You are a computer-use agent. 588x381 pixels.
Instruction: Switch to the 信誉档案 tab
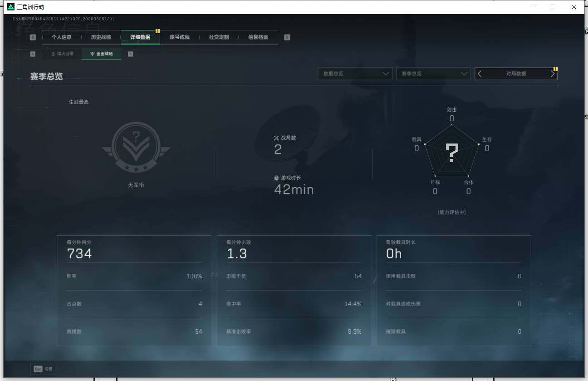tap(258, 37)
